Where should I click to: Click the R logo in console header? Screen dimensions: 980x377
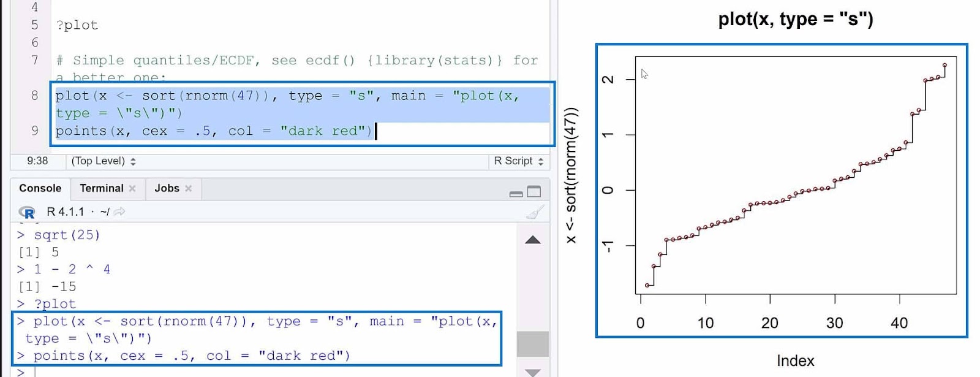27,212
